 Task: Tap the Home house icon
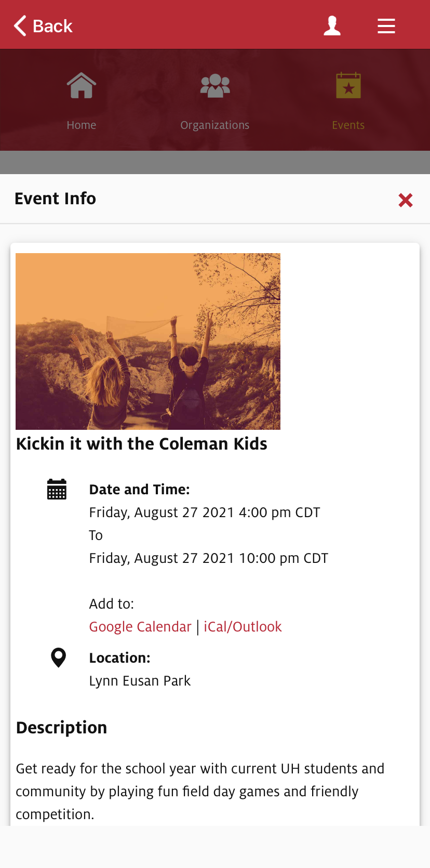82,86
